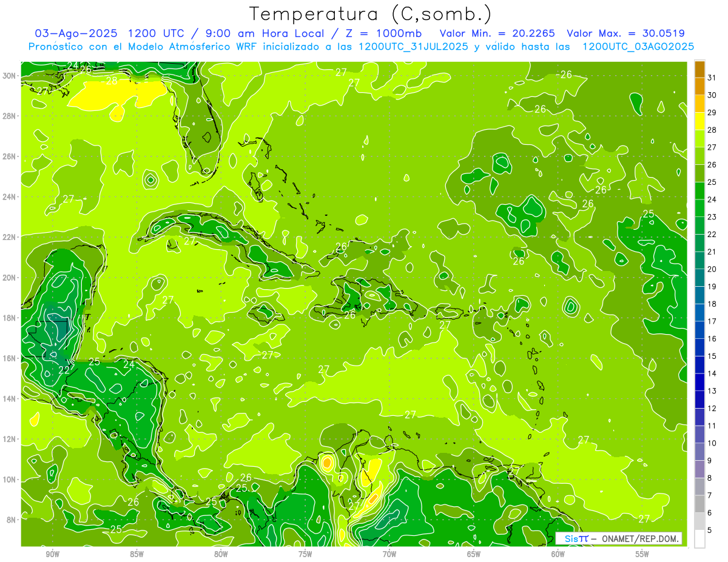
Task: Click the 60W longitude axis label
Action: 558,555
